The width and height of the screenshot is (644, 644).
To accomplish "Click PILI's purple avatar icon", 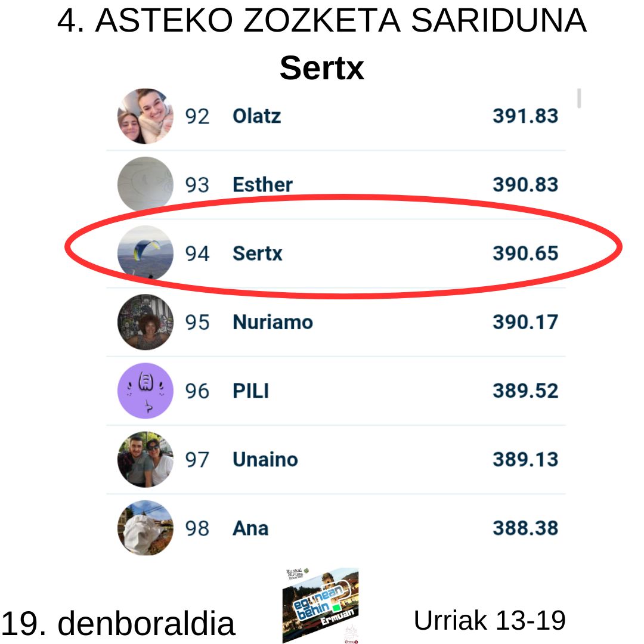I will point(145,391).
